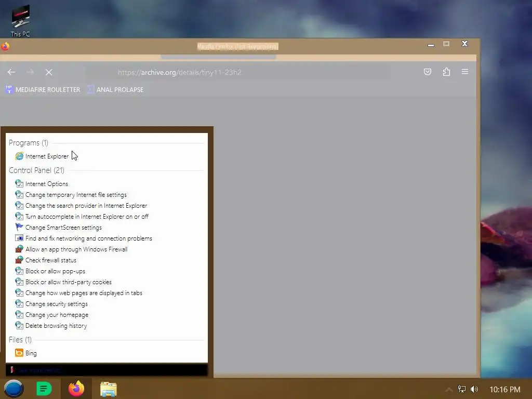Click the Control Panel (21) group header
Viewport: 532px width, 399px height.
37,170
